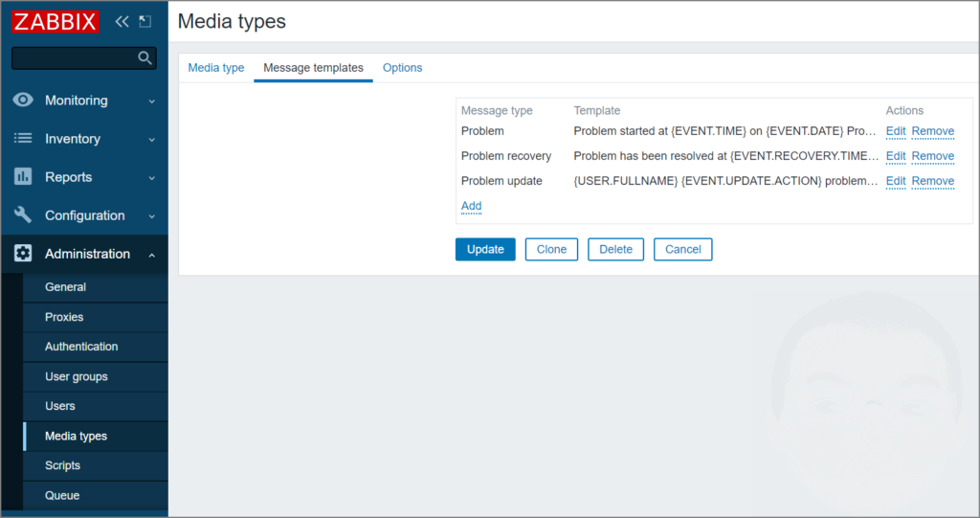Expand the Reports menu chevron
This screenshot has width=980, height=518.
[x=152, y=178]
